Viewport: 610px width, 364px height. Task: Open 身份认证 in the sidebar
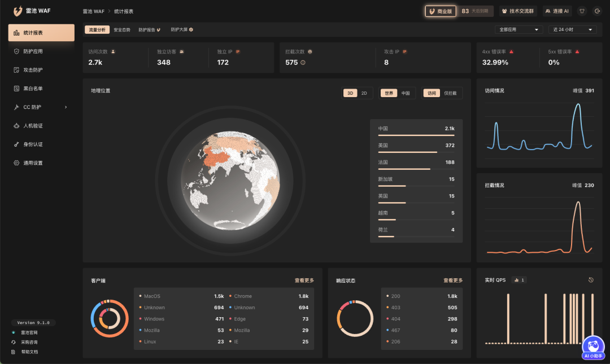pos(41,144)
